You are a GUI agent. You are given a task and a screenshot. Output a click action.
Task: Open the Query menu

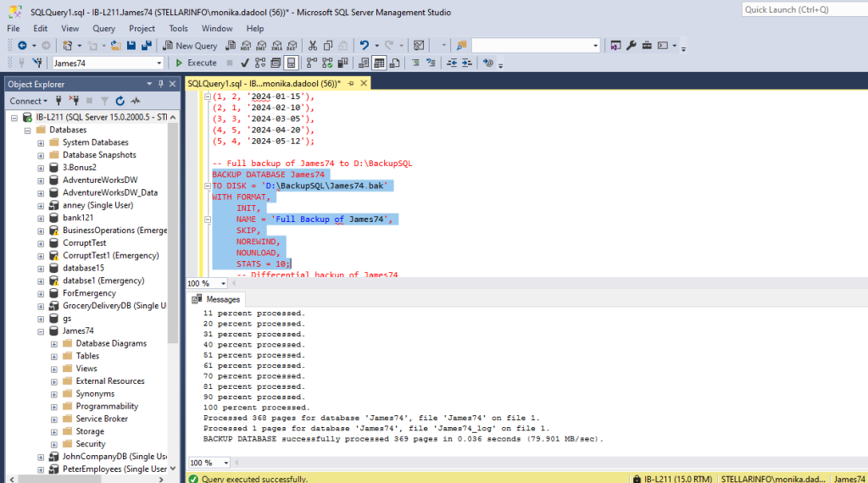[x=103, y=28]
